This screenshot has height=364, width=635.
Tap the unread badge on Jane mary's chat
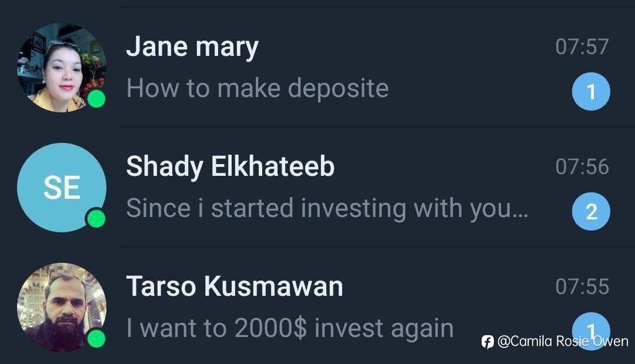591,92
